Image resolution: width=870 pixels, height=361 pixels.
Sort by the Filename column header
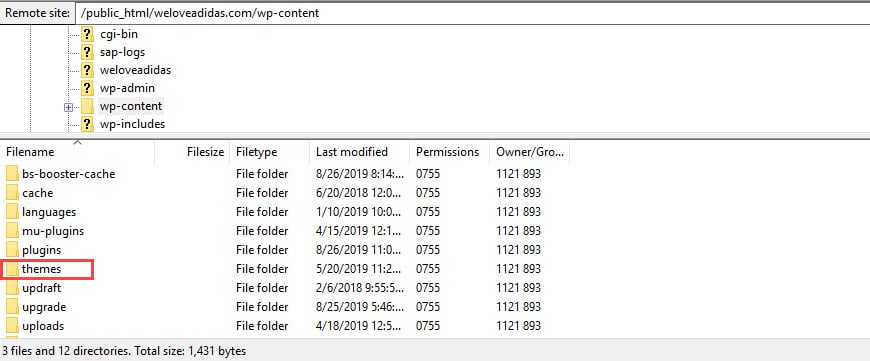(78, 152)
